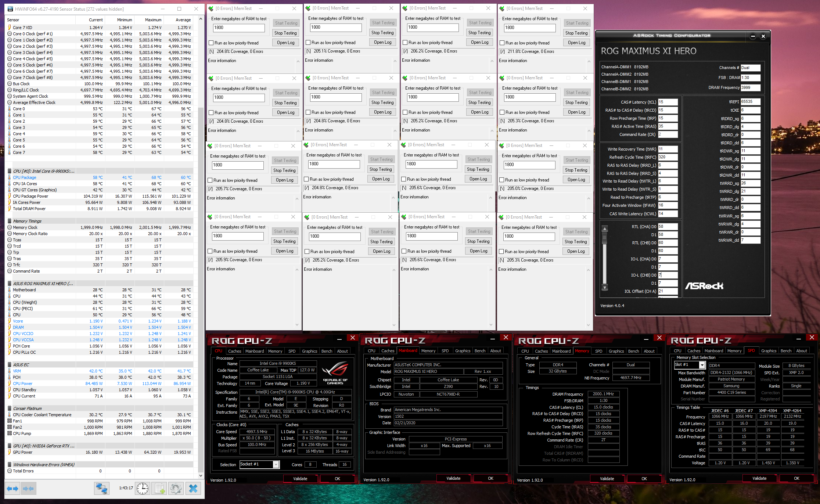Click chip icon of CPU [#0] group
The image size is (820, 504).
pos(10,171)
